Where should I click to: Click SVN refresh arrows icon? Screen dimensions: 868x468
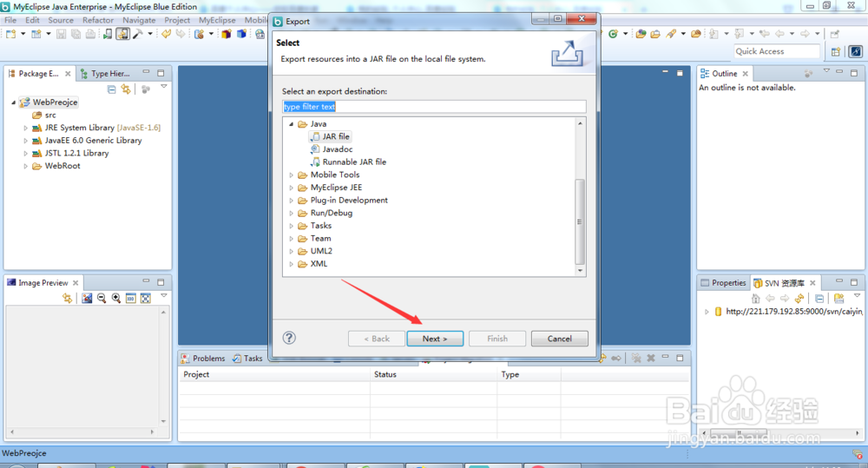tap(799, 299)
